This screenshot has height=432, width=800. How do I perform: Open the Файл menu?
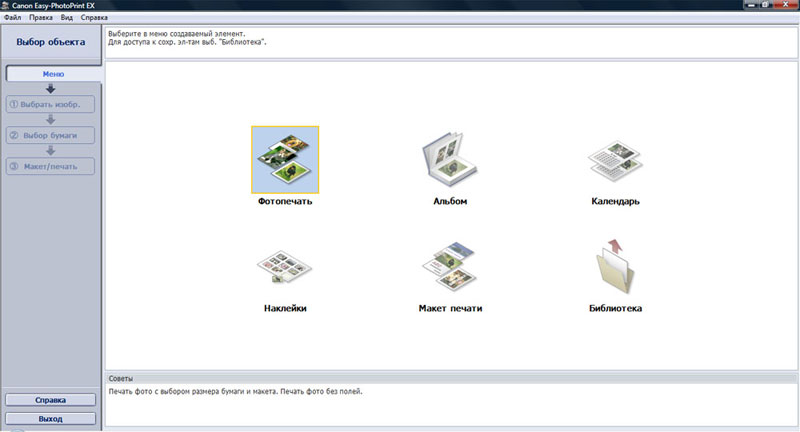click(13, 17)
